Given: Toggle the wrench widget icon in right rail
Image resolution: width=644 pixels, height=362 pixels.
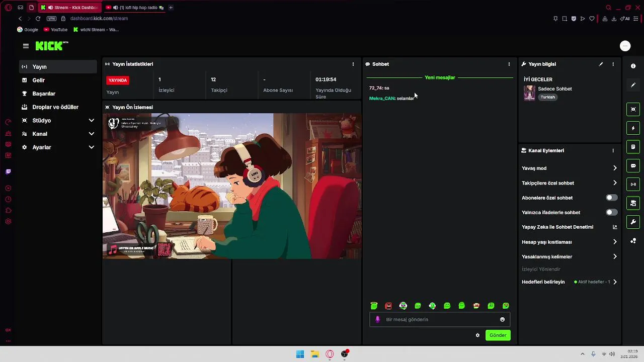Looking at the screenshot, I should click(633, 222).
